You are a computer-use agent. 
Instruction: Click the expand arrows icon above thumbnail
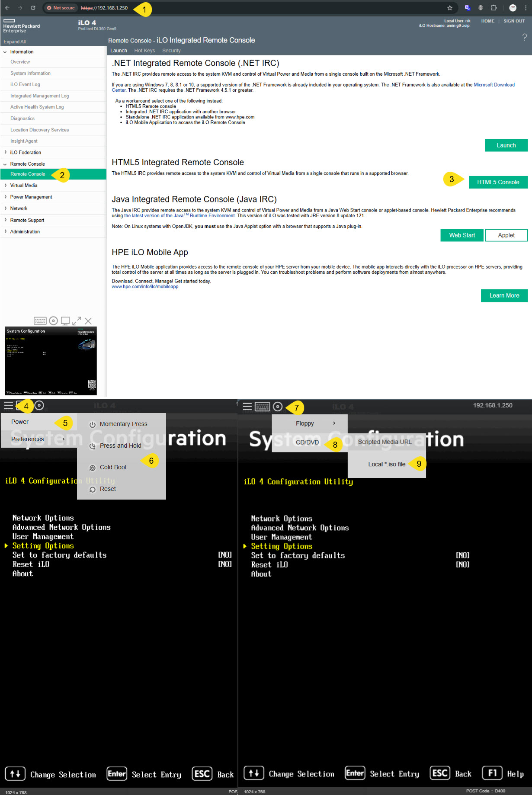pos(77,321)
